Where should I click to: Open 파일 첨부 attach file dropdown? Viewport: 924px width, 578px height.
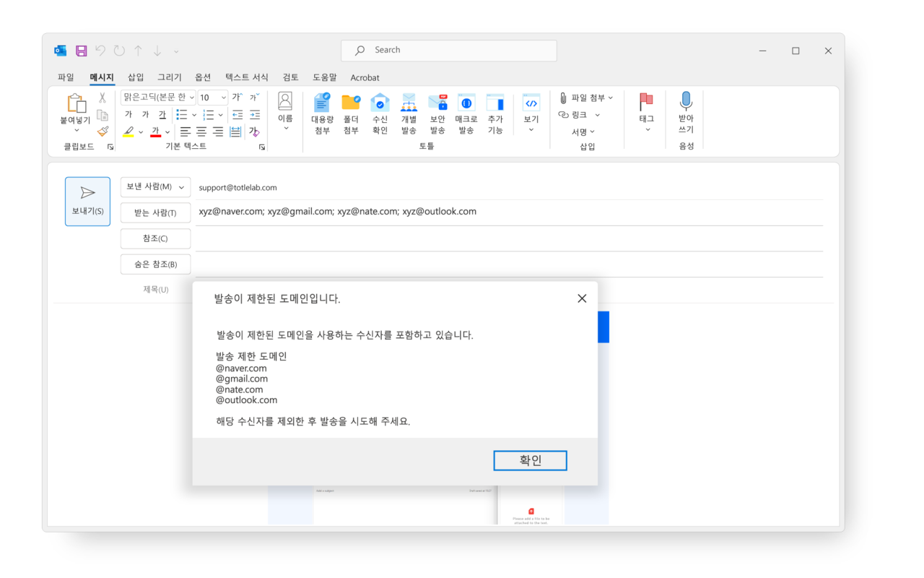point(586,98)
